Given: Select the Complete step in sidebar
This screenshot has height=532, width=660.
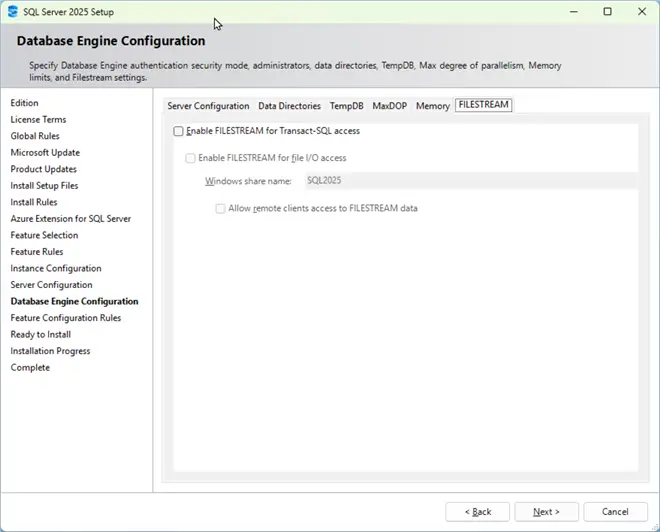Looking at the screenshot, I should (x=30, y=367).
